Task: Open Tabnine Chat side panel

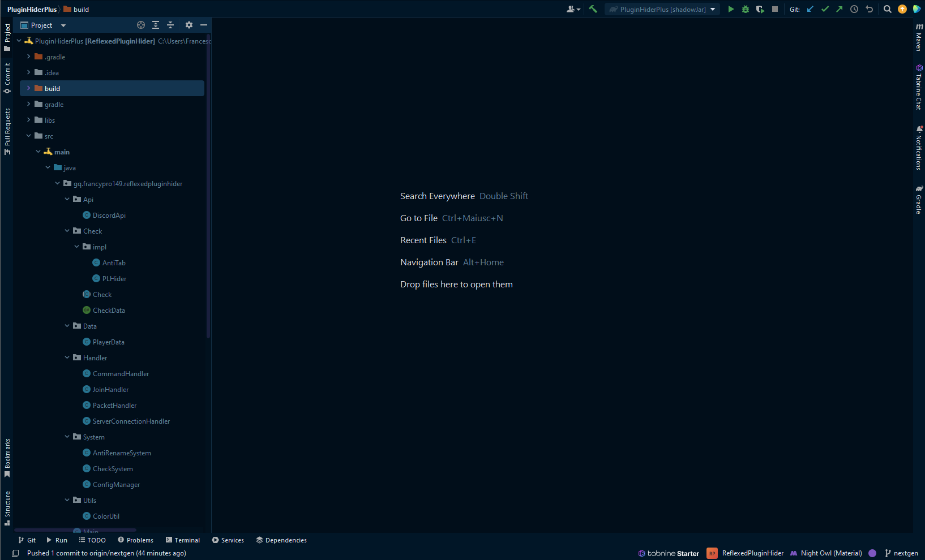Action: click(x=919, y=87)
